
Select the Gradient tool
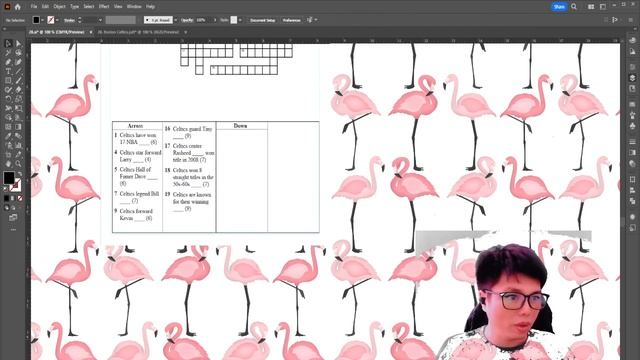(x=18, y=127)
